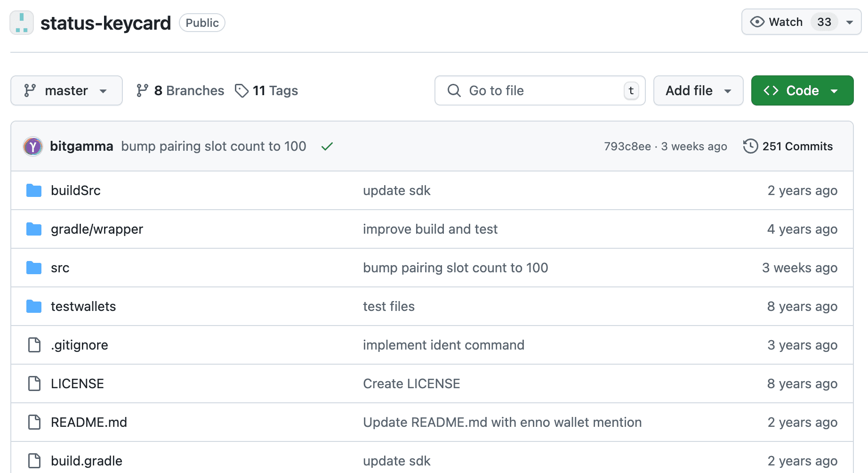This screenshot has width=868, height=473.
Task: Open the green Code dropdown button
Action: 802,90
